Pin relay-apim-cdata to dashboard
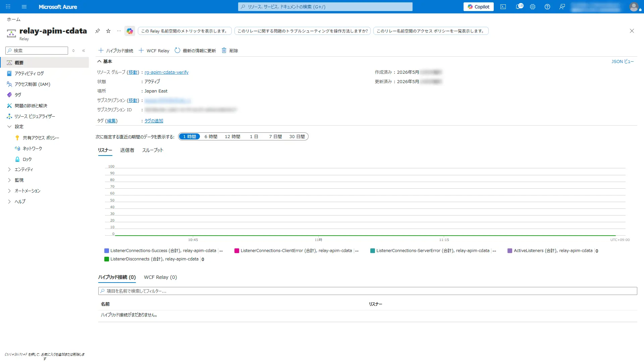The width and height of the screenshot is (644, 362). 98,31
